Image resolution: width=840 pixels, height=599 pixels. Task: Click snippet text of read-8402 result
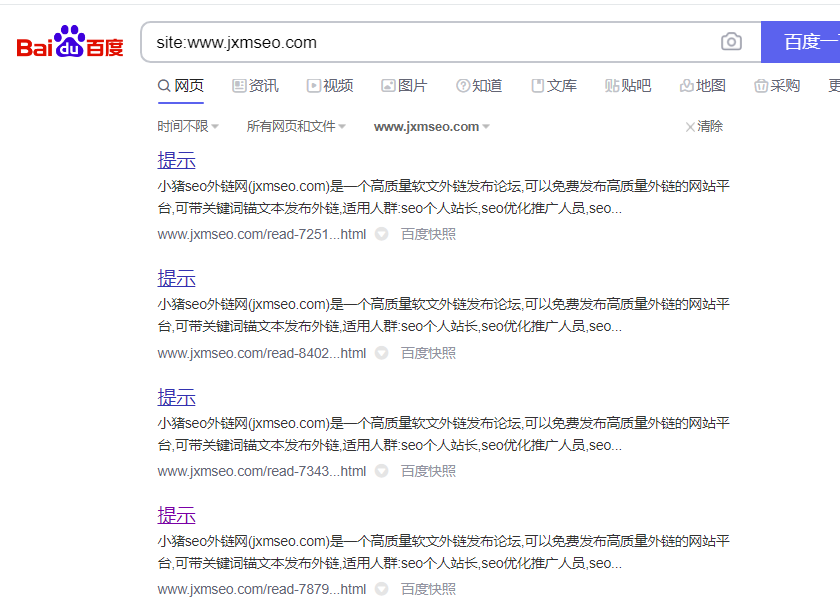tap(444, 315)
